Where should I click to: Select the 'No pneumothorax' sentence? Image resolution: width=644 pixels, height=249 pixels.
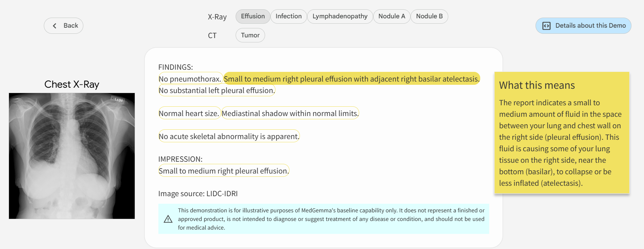190,79
